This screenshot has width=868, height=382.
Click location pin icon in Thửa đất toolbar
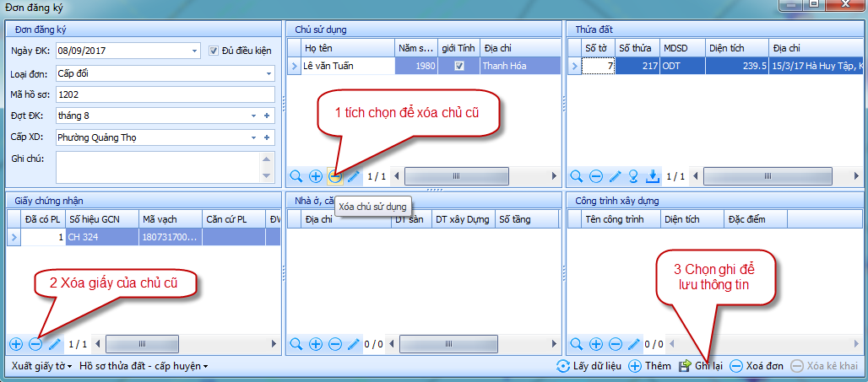(x=633, y=176)
